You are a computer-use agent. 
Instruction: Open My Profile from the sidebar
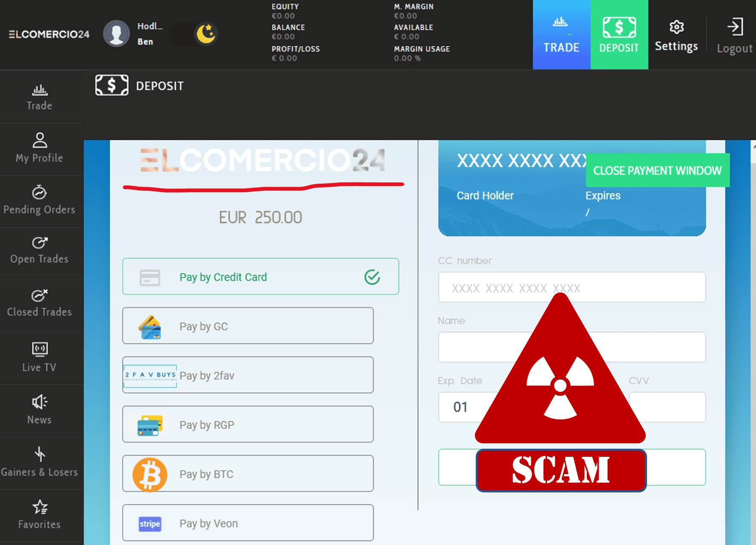pyautogui.click(x=39, y=149)
